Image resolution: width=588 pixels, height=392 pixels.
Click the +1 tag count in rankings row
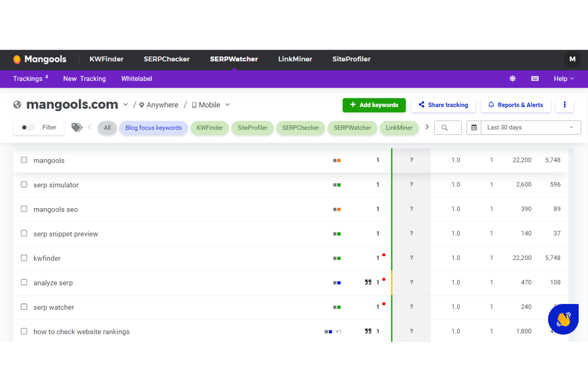pyautogui.click(x=338, y=332)
